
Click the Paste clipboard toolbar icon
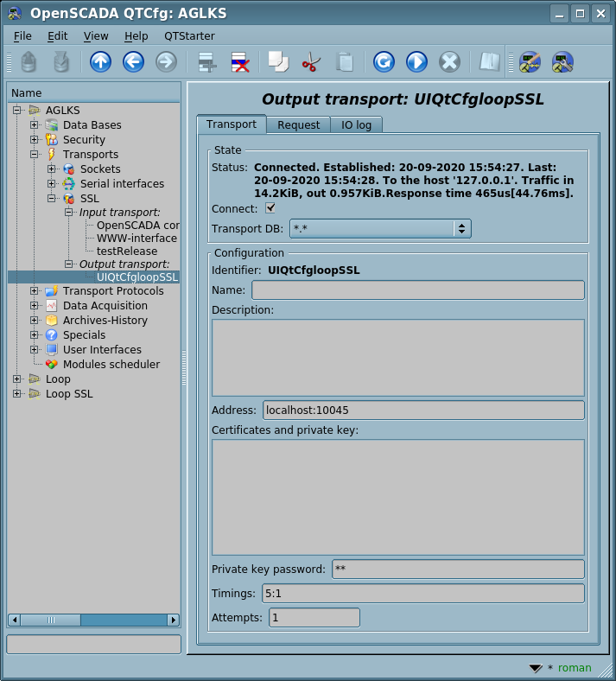click(x=344, y=61)
